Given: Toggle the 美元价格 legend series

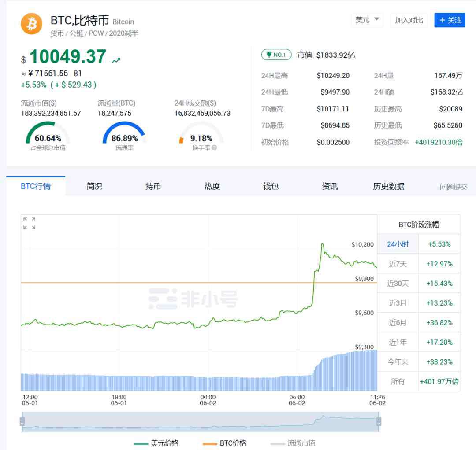Looking at the screenshot, I should pos(157,443).
